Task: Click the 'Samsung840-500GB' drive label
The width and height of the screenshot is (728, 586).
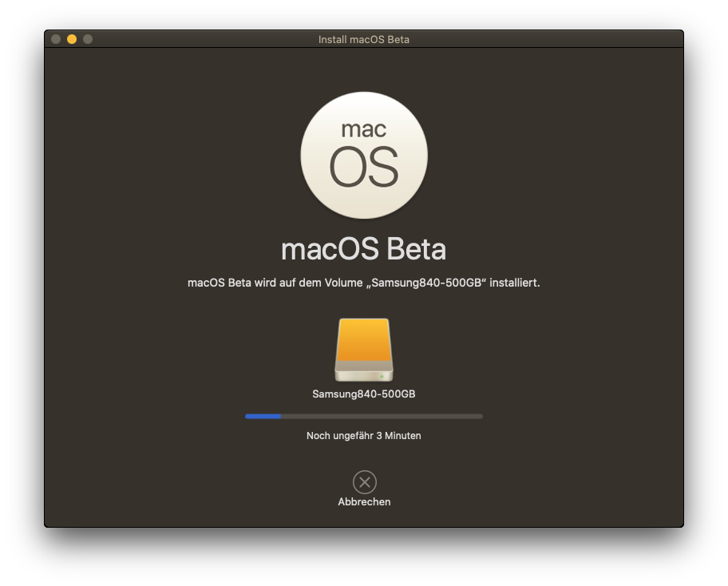Action: tap(364, 394)
